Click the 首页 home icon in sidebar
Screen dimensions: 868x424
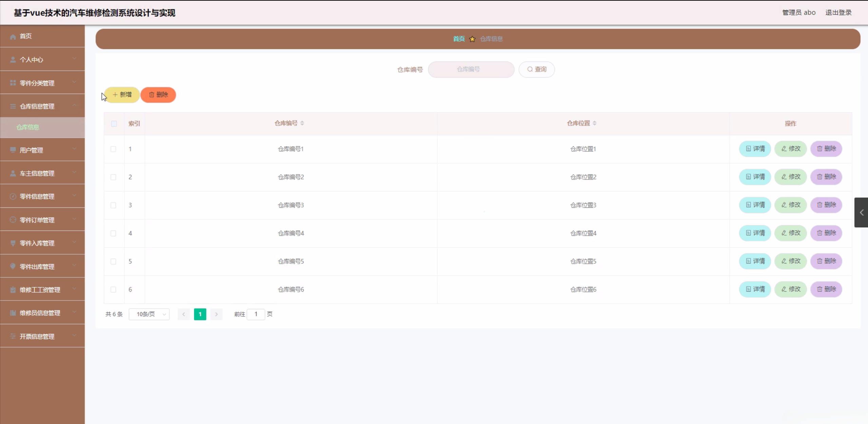[13, 36]
